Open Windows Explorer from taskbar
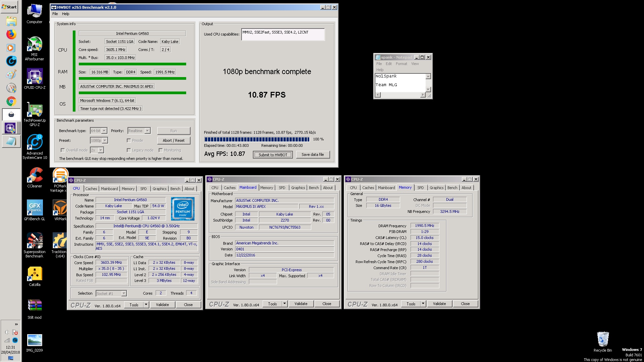The height and width of the screenshot is (362, 644). (11, 21)
